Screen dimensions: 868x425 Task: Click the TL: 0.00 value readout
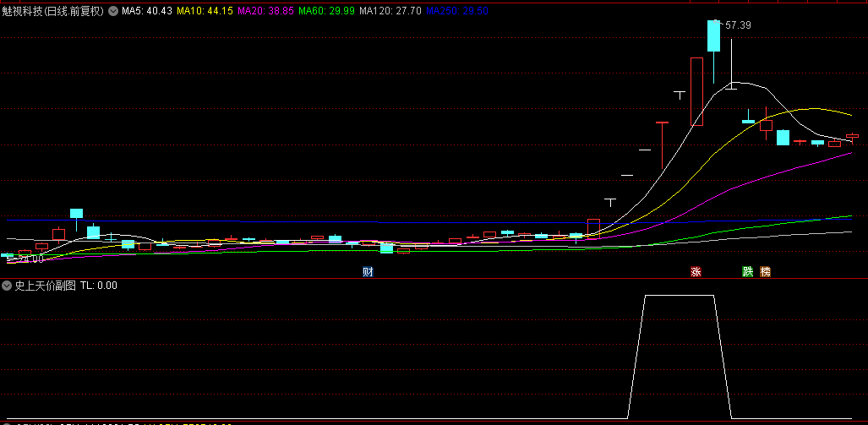click(99, 286)
